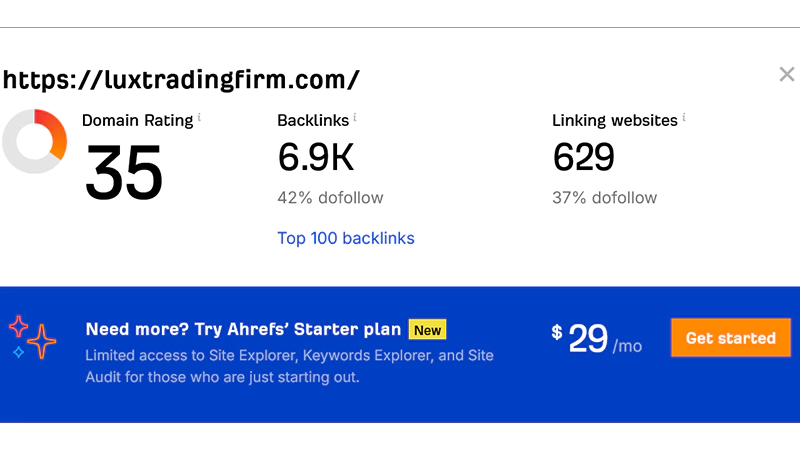Image resolution: width=800 pixels, height=450 pixels.
Task: Click the 629 linking websites count
Action: coord(583,157)
